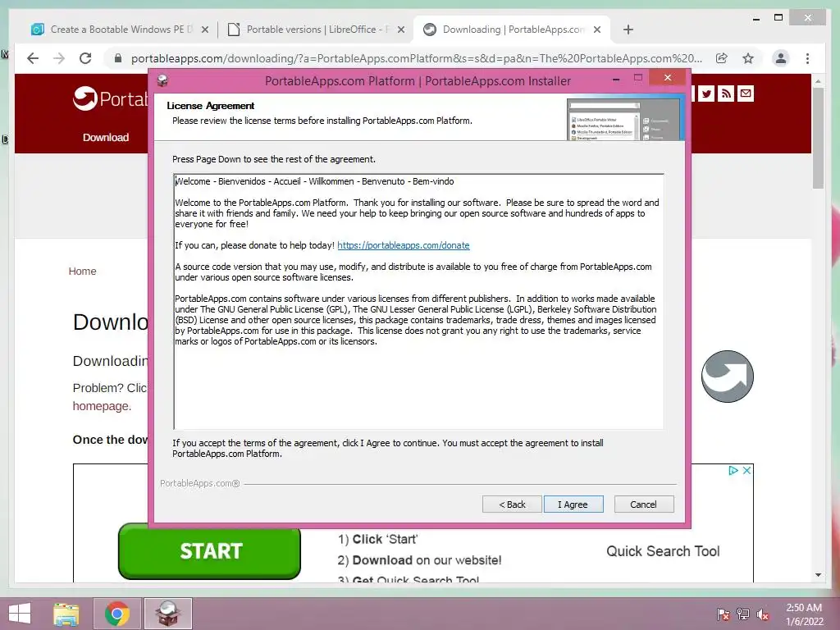Go back in Chrome browser

coord(33,58)
